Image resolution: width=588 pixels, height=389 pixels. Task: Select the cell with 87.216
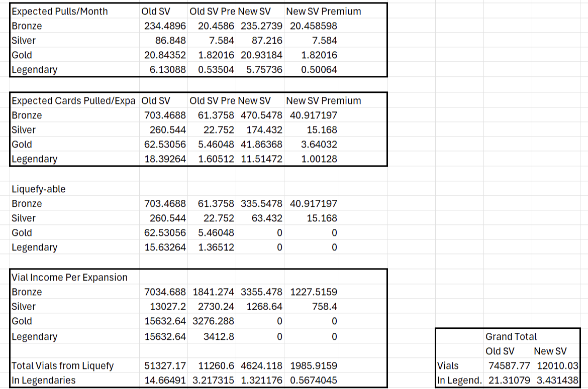[260, 41]
